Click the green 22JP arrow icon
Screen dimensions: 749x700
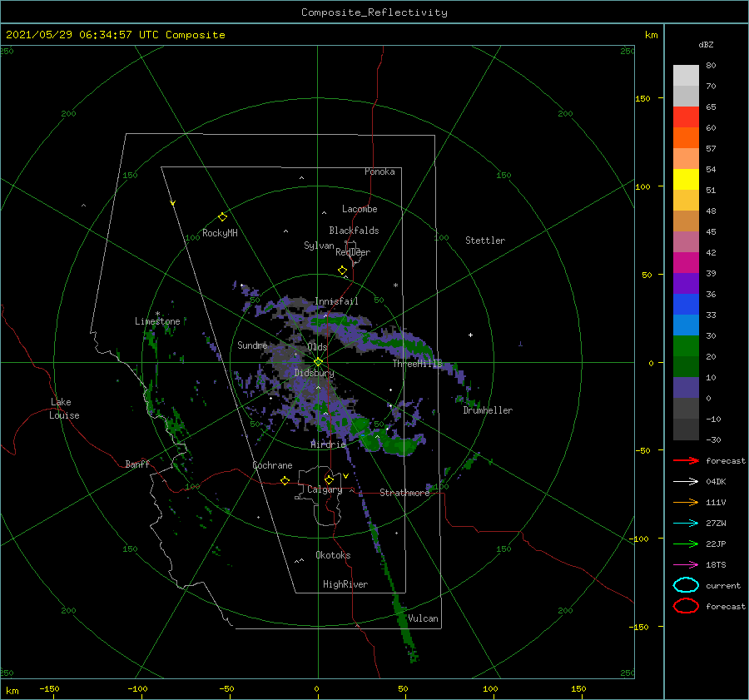click(x=686, y=544)
